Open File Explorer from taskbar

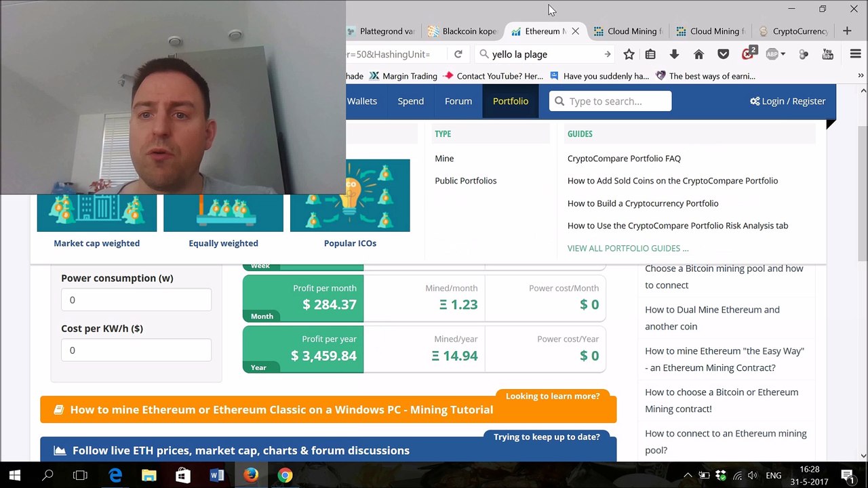[149, 475]
